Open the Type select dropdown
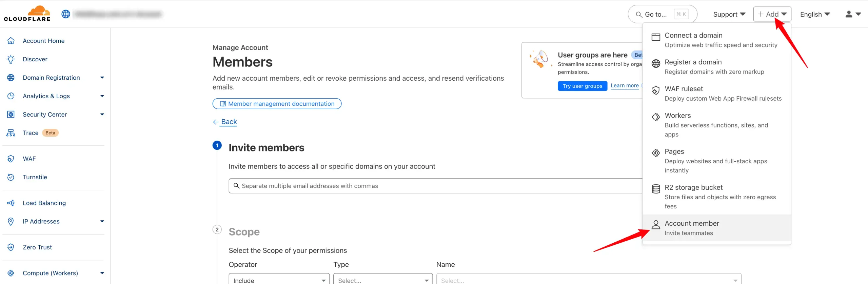868x284 pixels. (x=382, y=280)
